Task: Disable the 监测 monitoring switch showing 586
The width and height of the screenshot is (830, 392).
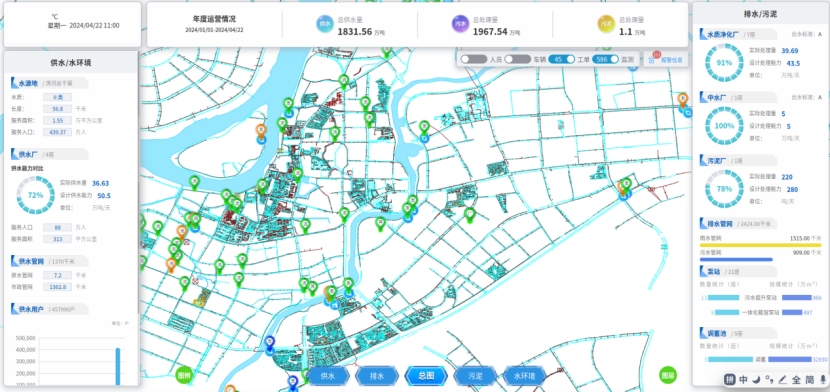Action: pyautogui.click(x=606, y=59)
